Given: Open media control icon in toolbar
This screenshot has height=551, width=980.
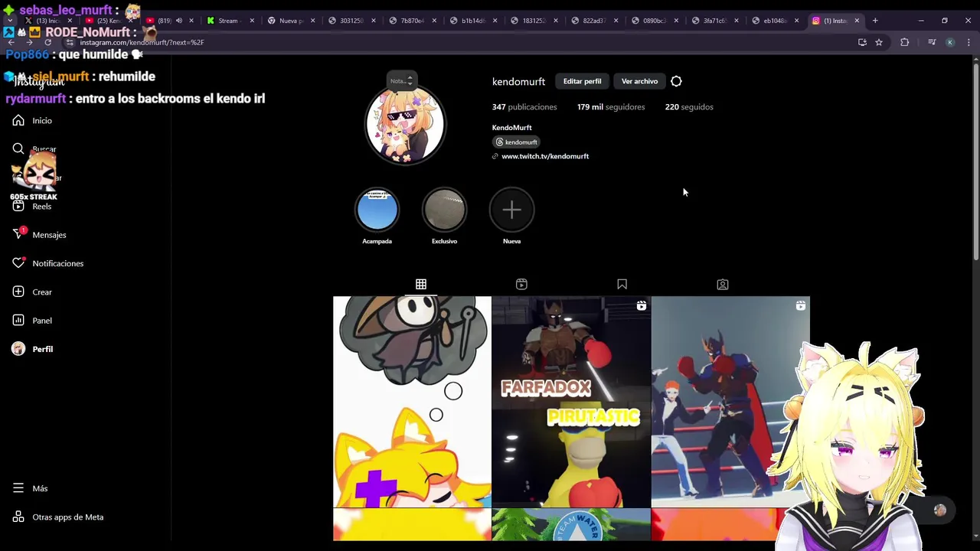Looking at the screenshot, I should (932, 42).
